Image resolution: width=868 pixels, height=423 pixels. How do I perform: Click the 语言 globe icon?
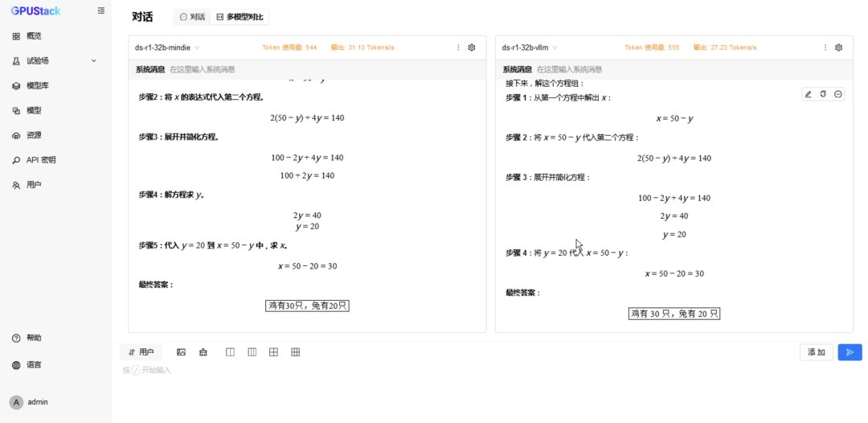click(16, 365)
